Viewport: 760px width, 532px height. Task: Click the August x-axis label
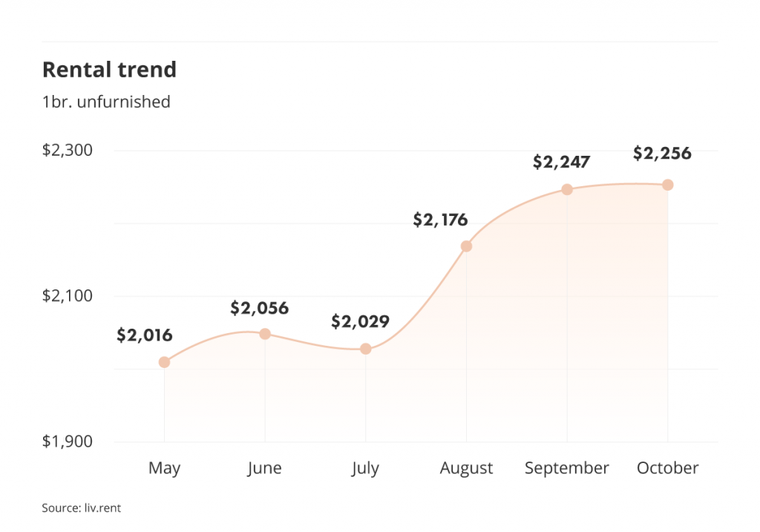pos(466,468)
